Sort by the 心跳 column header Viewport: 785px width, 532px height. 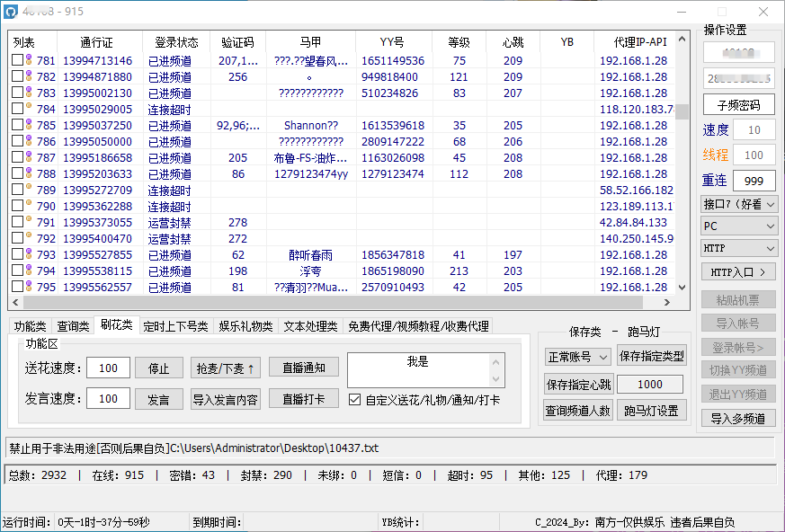coord(513,42)
